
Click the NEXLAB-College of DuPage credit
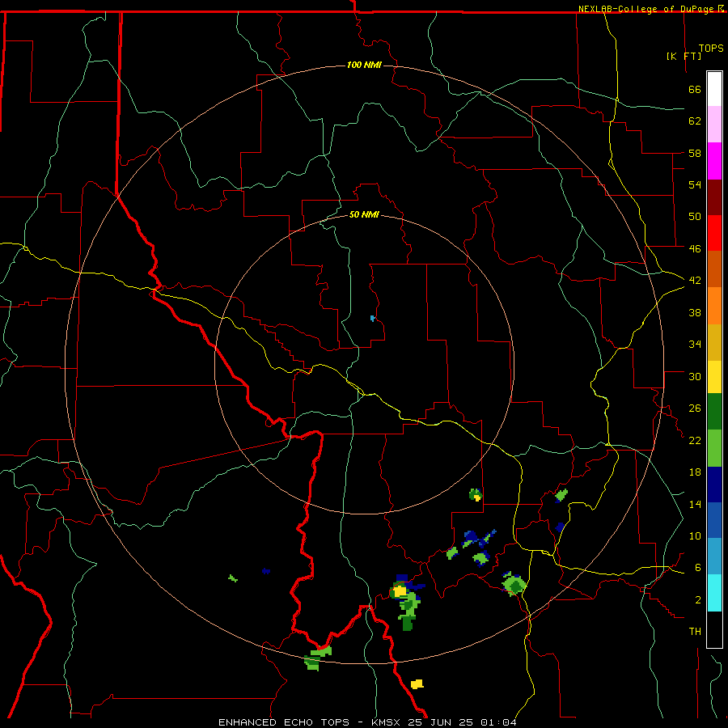(x=651, y=9)
